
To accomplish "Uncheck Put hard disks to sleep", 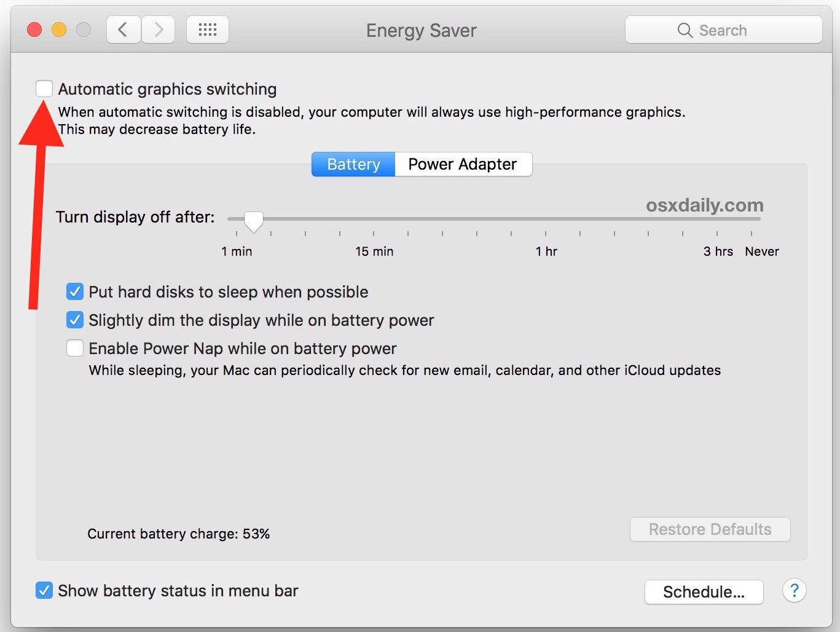I will 75,291.
